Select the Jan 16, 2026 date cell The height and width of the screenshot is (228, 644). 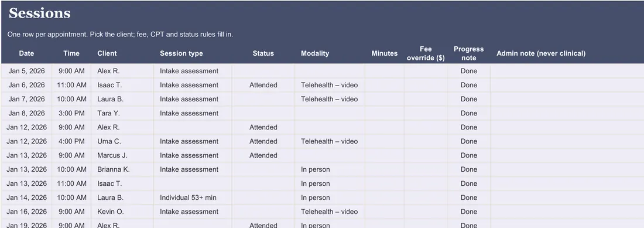(26, 212)
